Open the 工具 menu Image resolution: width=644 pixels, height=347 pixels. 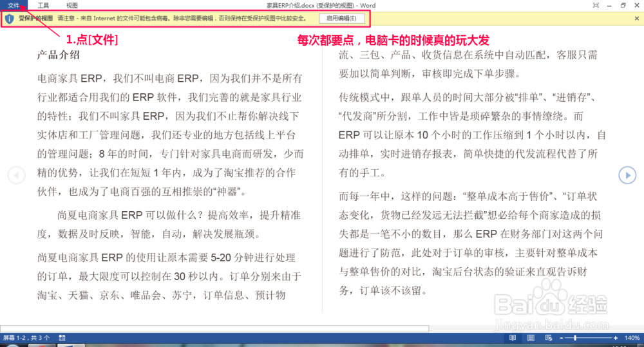pyautogui.click(x=43, y=5)
